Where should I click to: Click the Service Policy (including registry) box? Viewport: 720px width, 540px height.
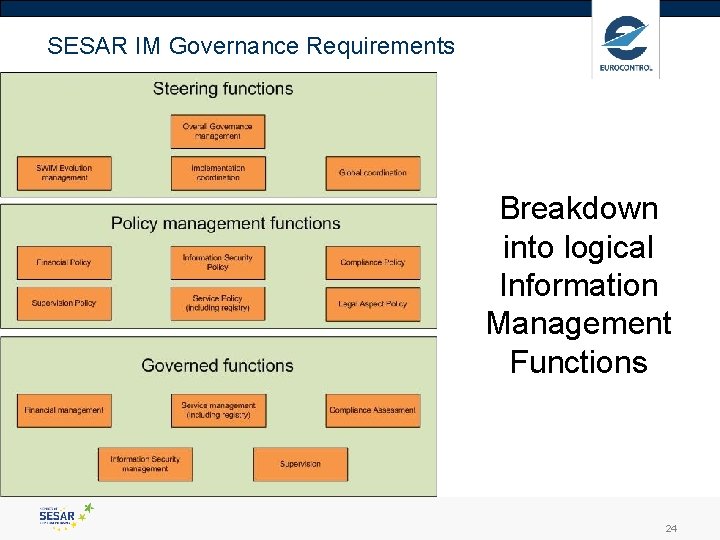[218, 304]
